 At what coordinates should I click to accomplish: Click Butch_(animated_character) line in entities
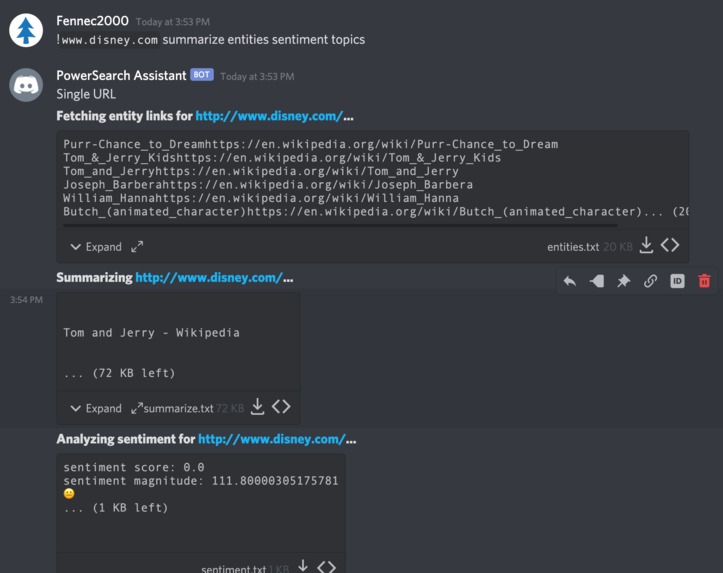(376, 212)
